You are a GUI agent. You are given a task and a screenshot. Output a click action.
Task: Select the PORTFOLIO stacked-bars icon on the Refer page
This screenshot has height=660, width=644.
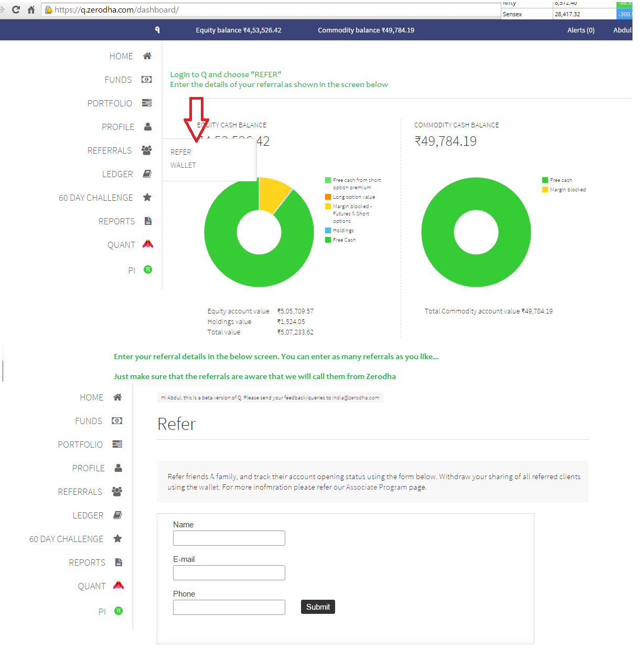(x=117, y=444)
